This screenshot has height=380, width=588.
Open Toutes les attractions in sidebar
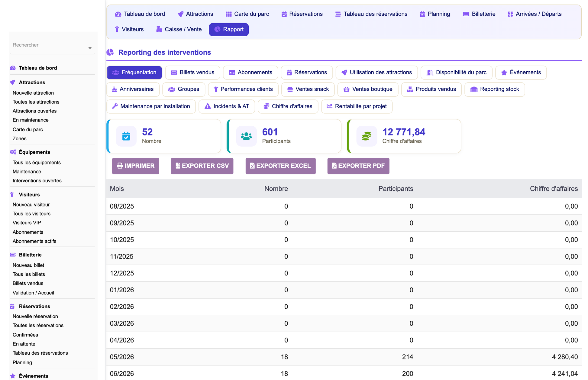pos(36,102)
